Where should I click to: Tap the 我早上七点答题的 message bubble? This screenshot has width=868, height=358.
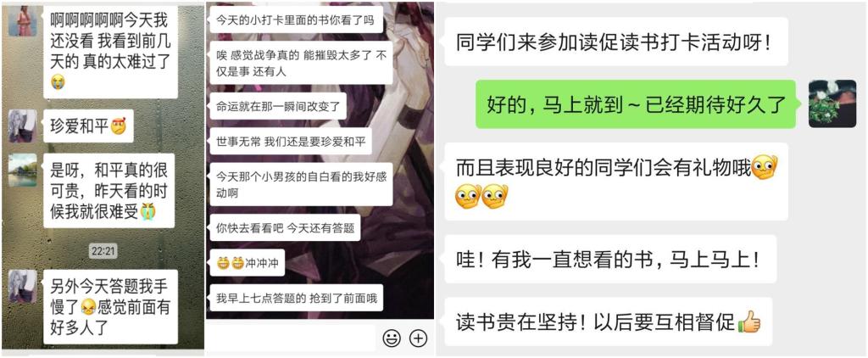point(297,298)
